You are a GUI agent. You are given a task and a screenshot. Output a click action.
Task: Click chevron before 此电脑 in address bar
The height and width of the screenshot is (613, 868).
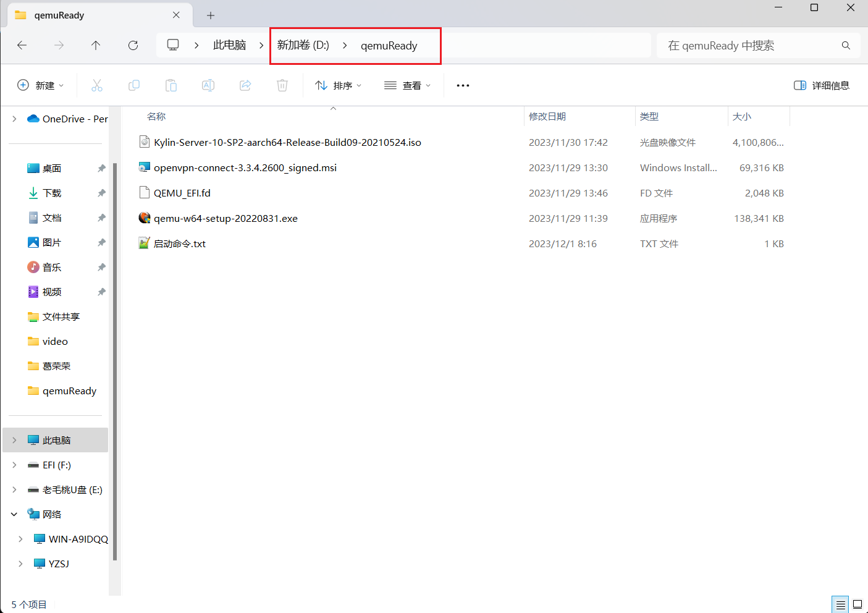tap(196, 45)
